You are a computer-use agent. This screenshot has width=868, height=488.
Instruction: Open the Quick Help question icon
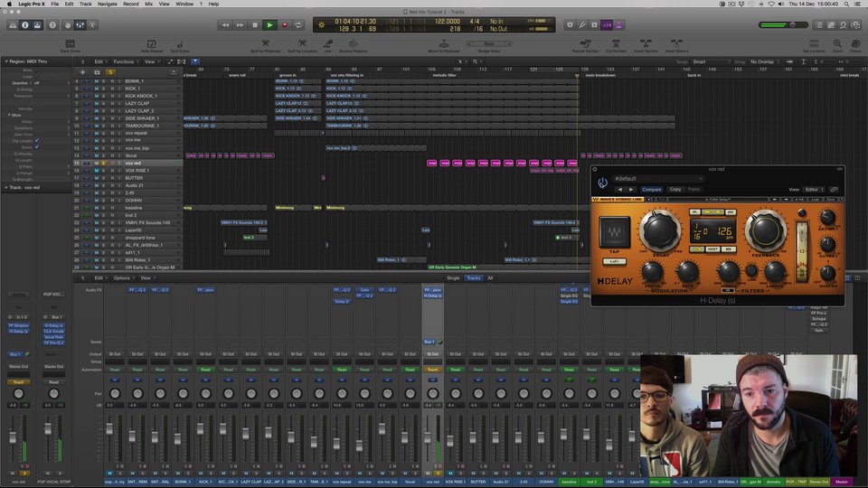point(52,25)
